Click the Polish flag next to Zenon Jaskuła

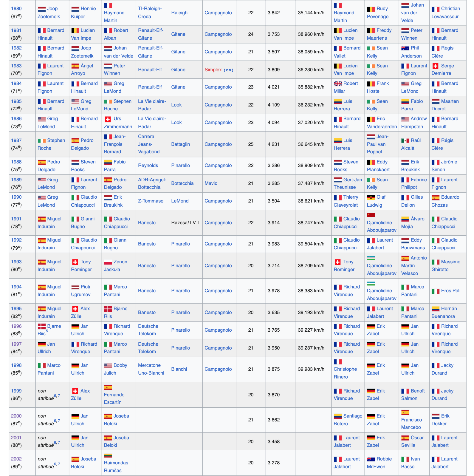108,262
